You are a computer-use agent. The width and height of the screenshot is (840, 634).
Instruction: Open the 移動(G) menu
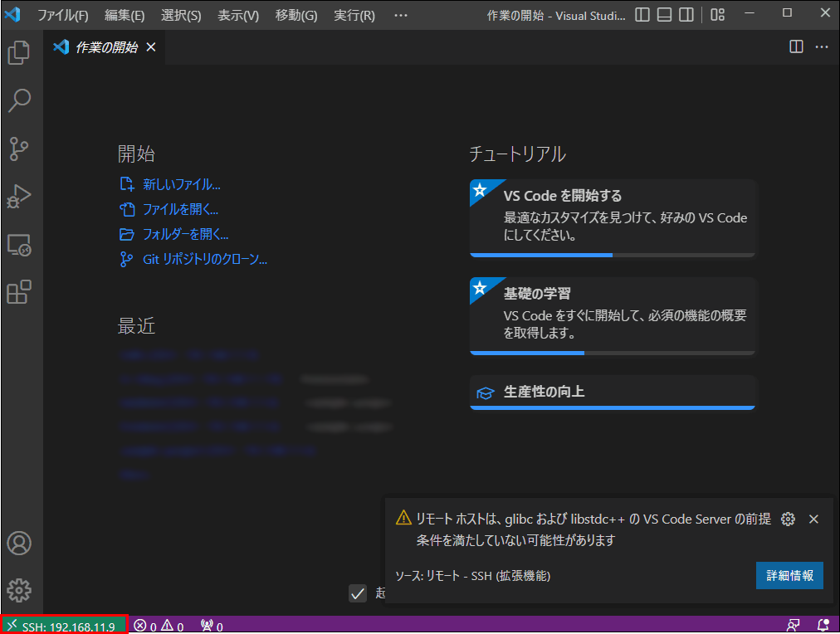click(x=296, y=15)
